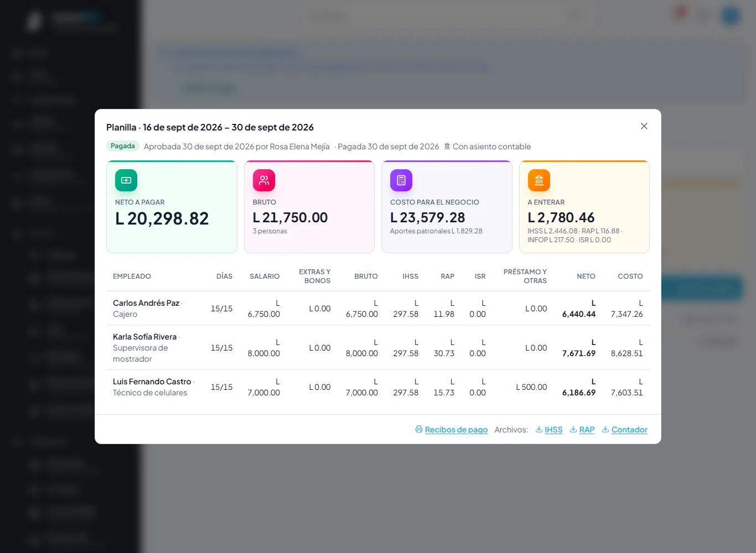Click the SALARIO column header
Viewport: 756px width, 553px height.
point(265,276)
